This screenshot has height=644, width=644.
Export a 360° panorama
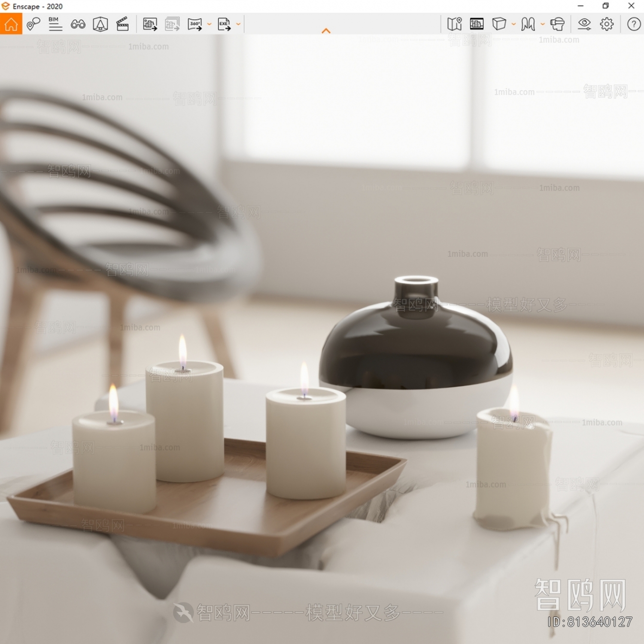tap(195, 24)
